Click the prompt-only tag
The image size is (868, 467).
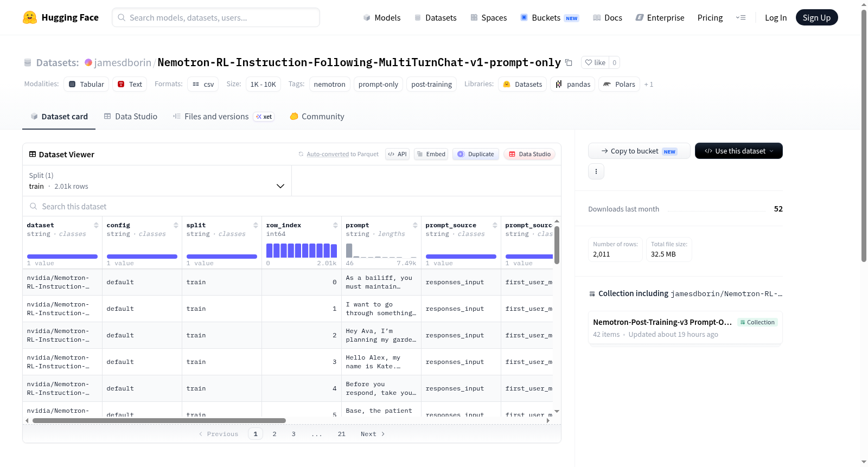pyautogui.click(x=378, y=84)
